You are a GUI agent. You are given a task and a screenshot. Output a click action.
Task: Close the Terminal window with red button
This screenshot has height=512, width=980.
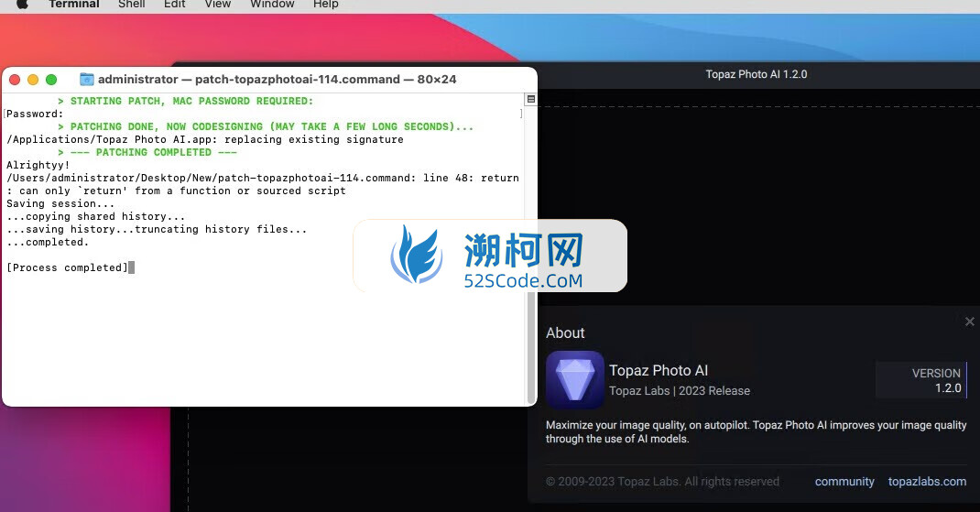[x=15, y=80]
